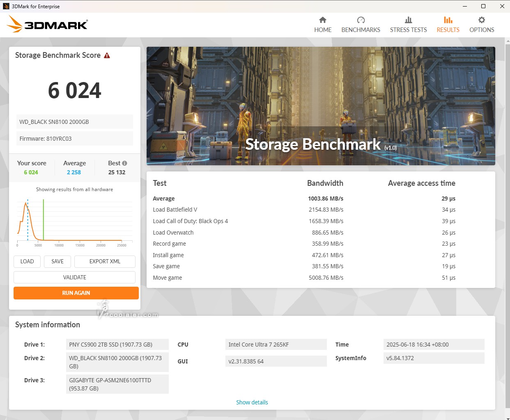
Task: Click the Move game bandwidth 5008.76 MB/s
Action: [x=326, y=278]
